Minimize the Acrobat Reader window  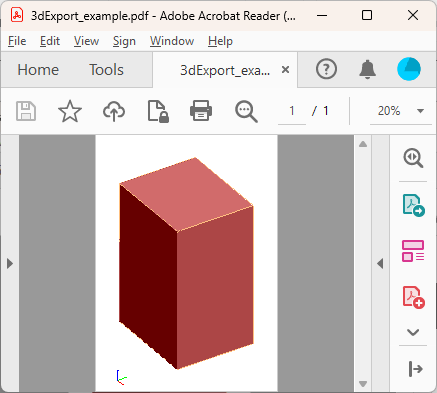click(322, 15)
